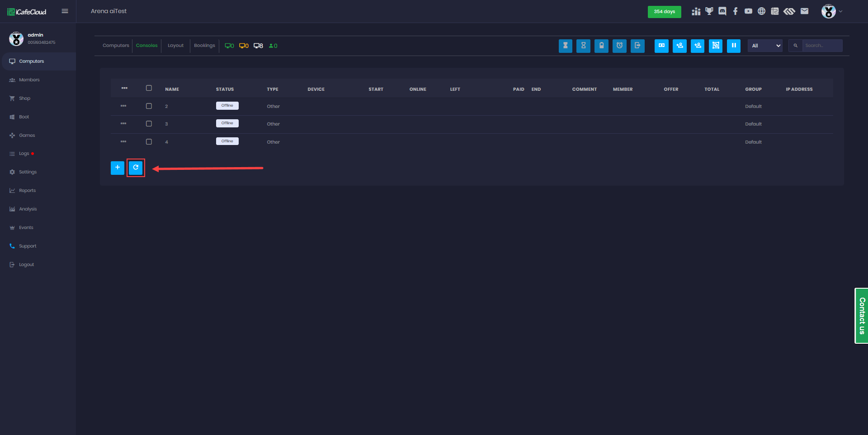Toggle the hamburger sidebar menu

[65, 11]
